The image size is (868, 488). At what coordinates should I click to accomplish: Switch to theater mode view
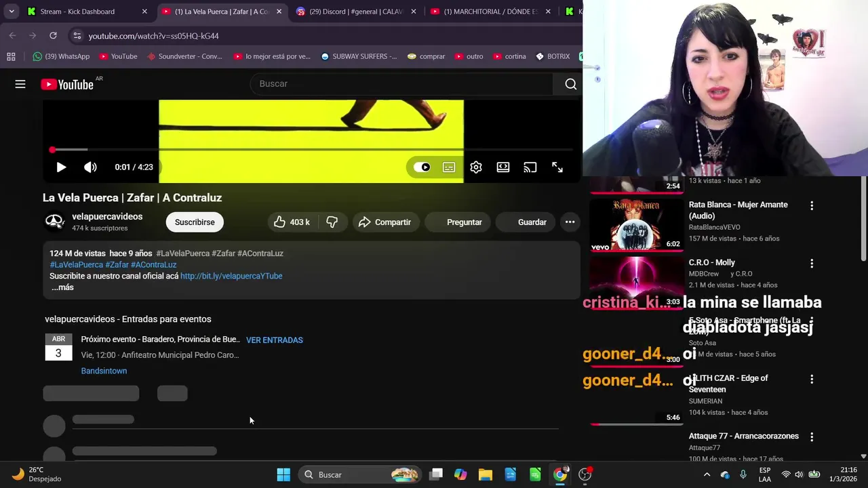[x=503, y=167]
